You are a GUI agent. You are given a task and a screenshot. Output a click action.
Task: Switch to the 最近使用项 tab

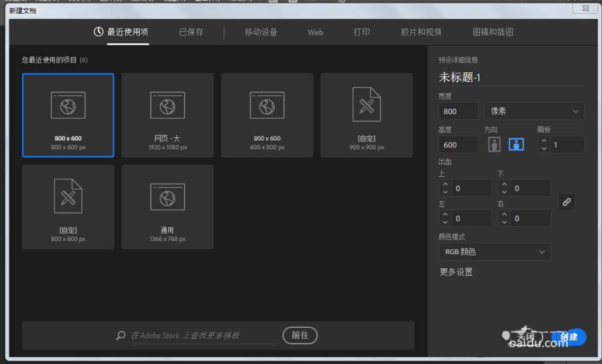point(128,32)
